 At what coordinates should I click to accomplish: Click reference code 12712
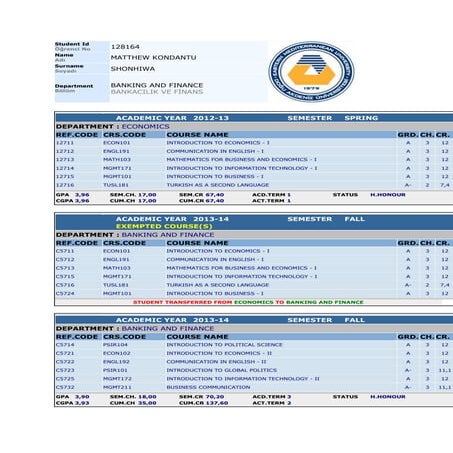point(65,151)
